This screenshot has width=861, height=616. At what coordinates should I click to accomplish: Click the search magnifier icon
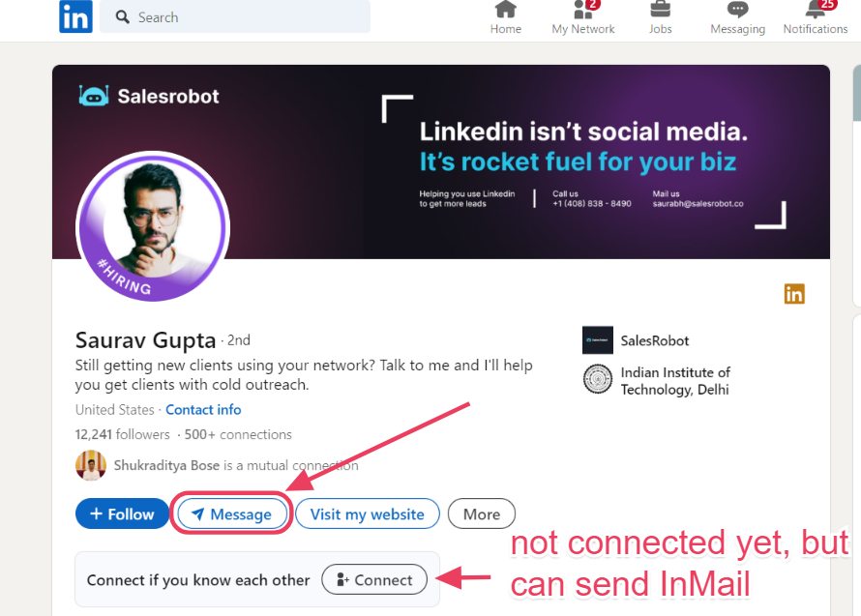click(123, 17)
